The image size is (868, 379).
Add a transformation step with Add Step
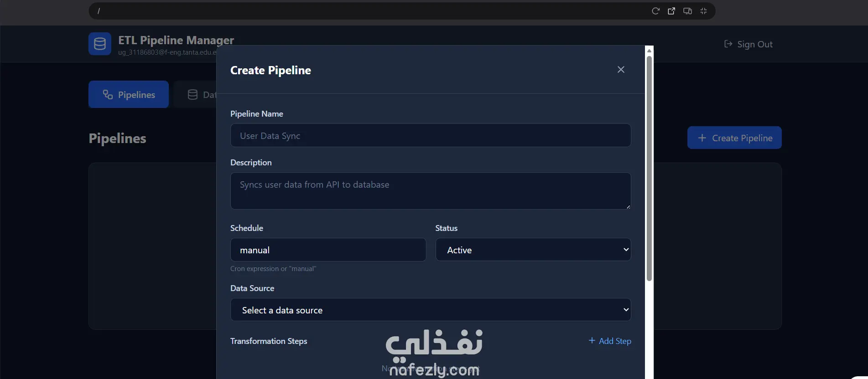pos(610,341)
